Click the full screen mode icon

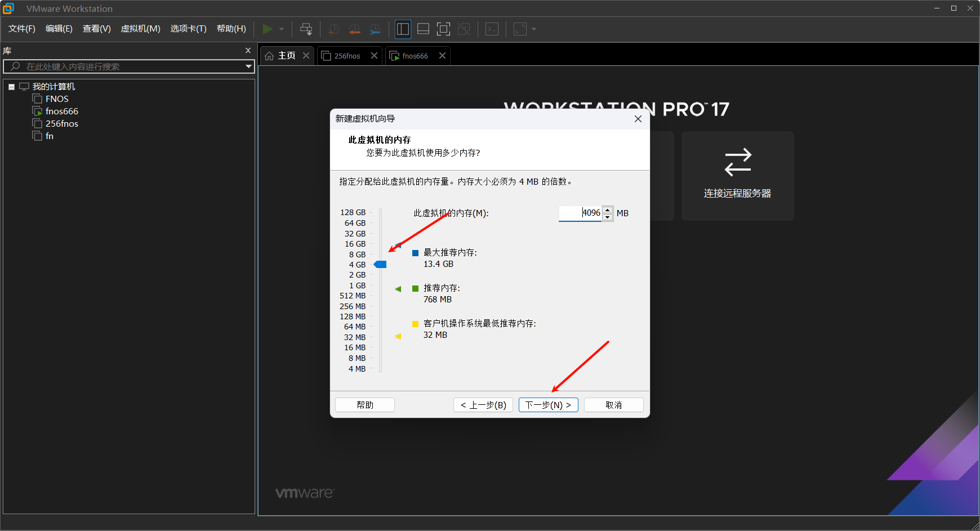click(x=443, y=29)
